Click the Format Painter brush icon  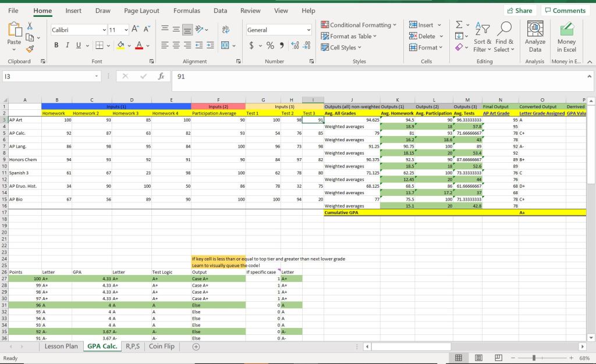pyautogui.click(x=30, y=50)
